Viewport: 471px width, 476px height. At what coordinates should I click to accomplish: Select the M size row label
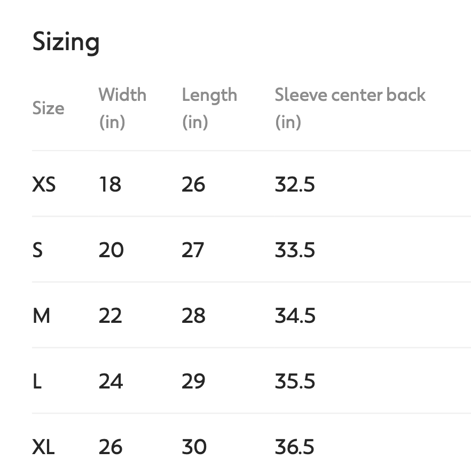41,316
